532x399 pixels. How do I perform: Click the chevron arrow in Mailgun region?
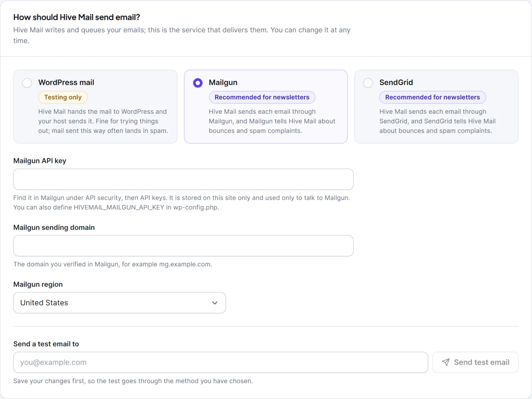215,303
